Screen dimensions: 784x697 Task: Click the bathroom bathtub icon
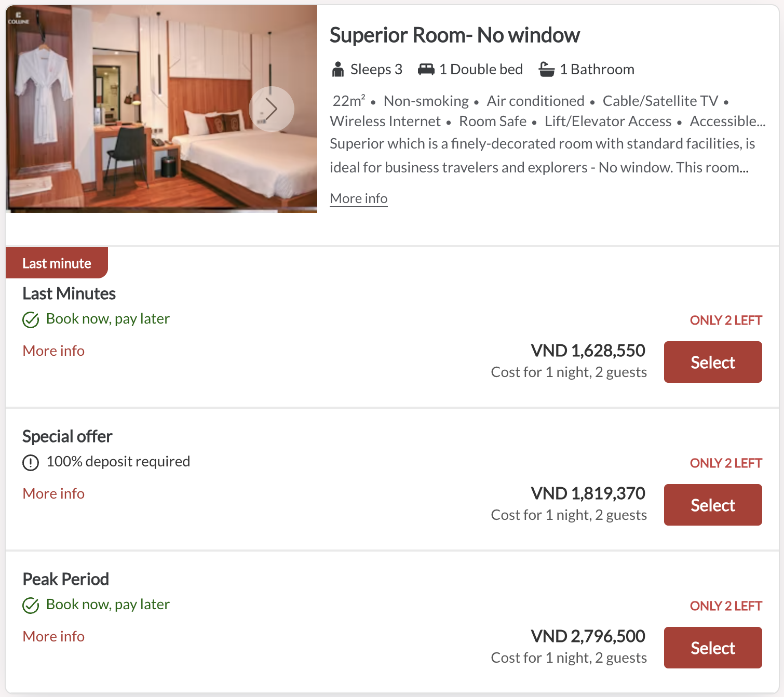547,69
